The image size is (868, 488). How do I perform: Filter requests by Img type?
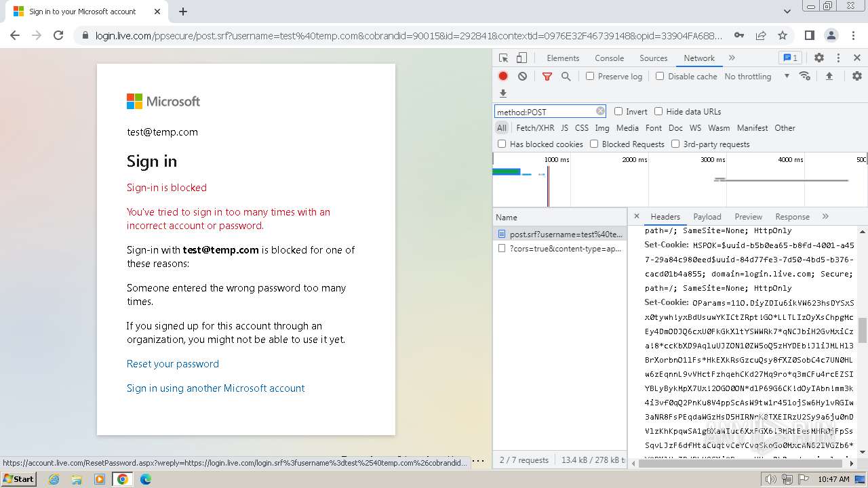pos(602,127)
